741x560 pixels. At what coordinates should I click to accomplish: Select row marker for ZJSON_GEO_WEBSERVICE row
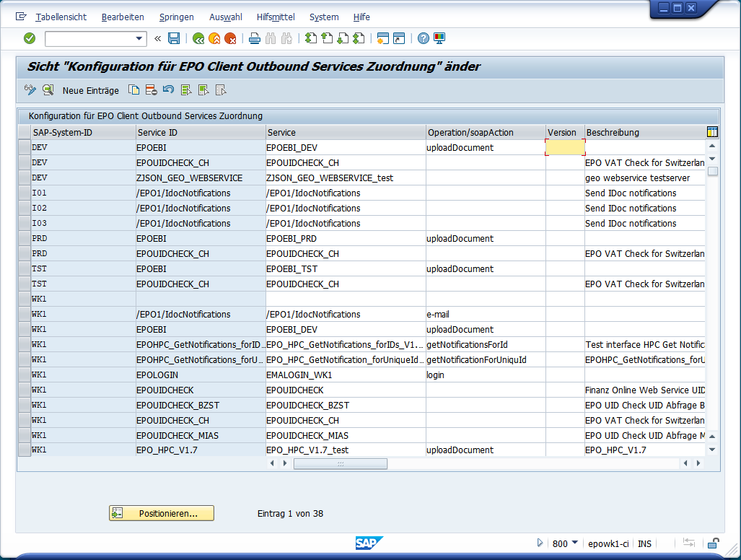pyautogui.click(x=24, y=178)
